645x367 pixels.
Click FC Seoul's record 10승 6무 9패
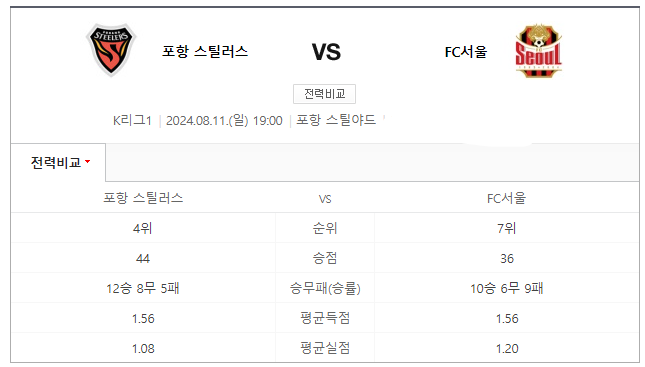click(507, 288)
